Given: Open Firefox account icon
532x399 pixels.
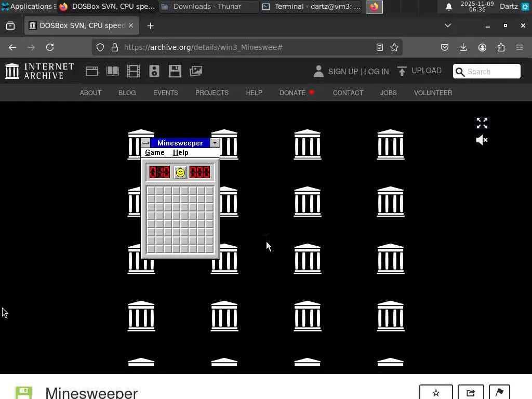Looking at the screenshot, I should coord(482,47).
